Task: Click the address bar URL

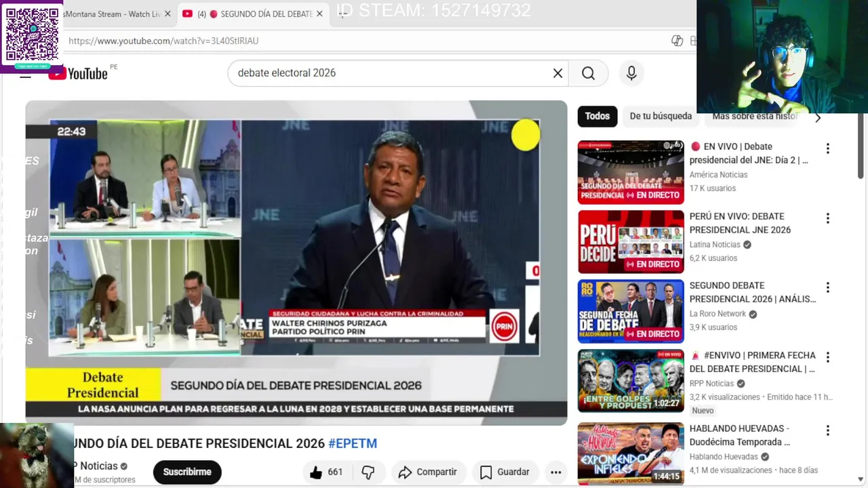Action: coord(163,41)
